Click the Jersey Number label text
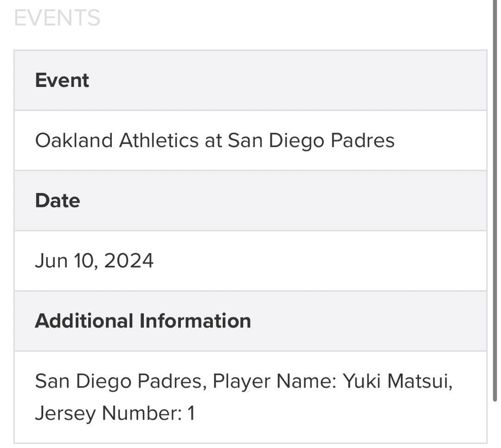501x448 pixels. pyautogui.click(x=109, y=413)
